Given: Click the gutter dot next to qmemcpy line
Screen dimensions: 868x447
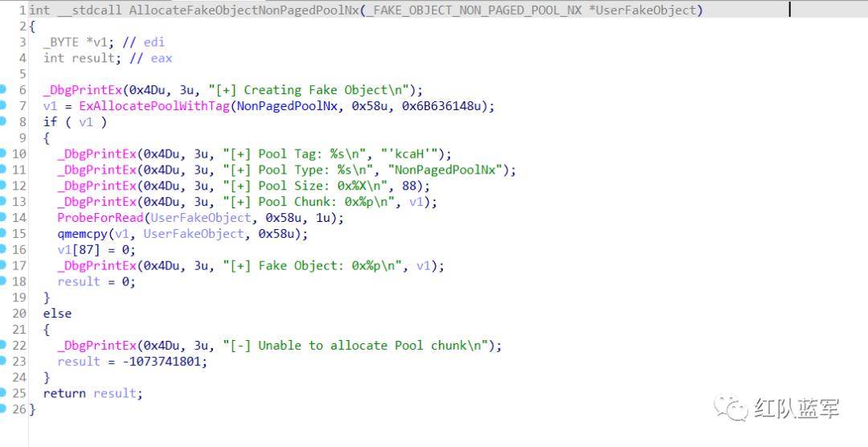Looking at the screenshot, I should coord(3,233).
